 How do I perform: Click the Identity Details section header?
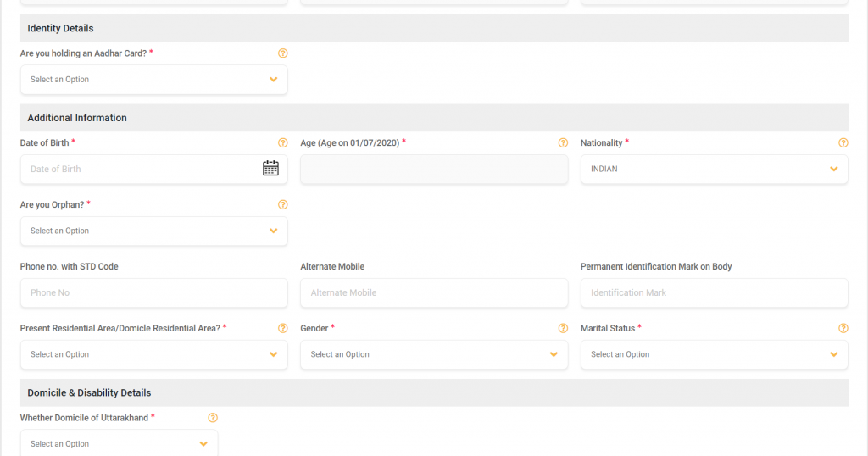(x=434, y=28)
